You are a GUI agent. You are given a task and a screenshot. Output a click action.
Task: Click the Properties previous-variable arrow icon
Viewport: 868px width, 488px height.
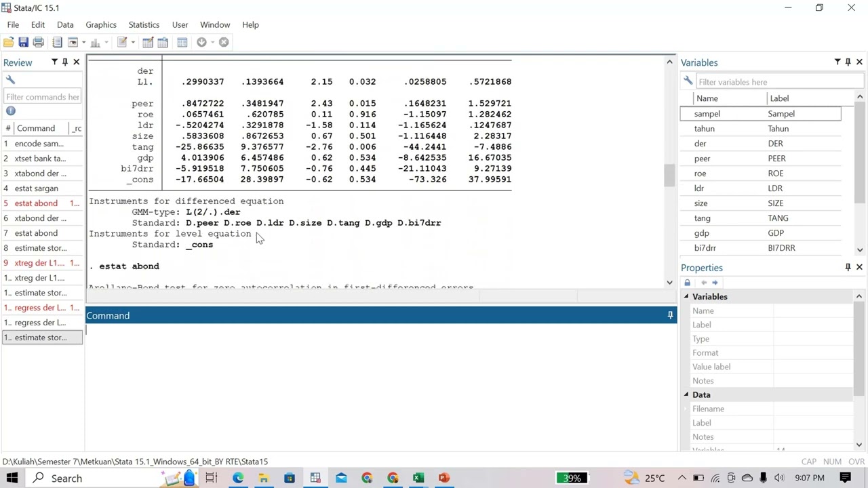(x=703, y=283)
